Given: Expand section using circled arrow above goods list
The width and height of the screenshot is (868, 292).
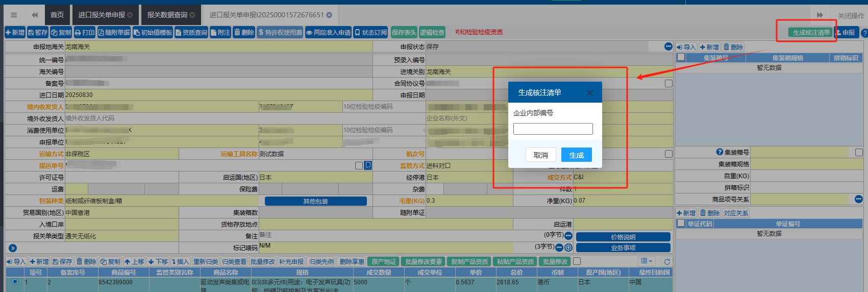Looking at the screenshot, I should point(13,248).
